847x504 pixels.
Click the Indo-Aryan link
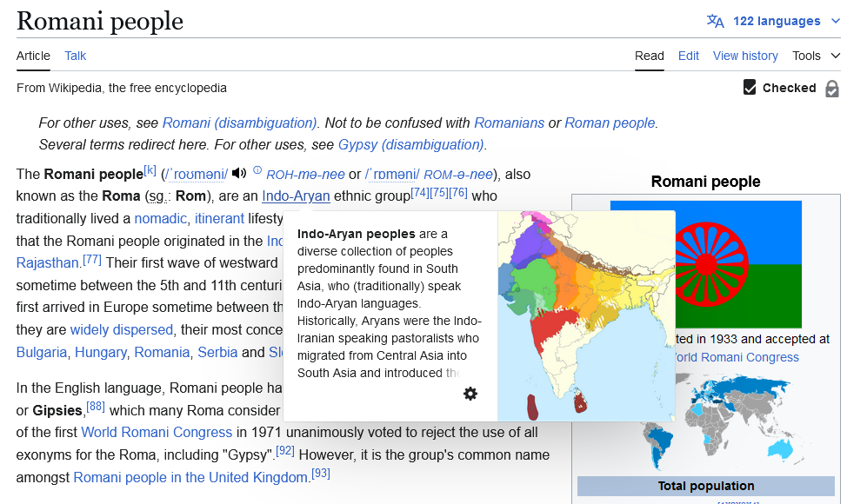pos(296,196)
